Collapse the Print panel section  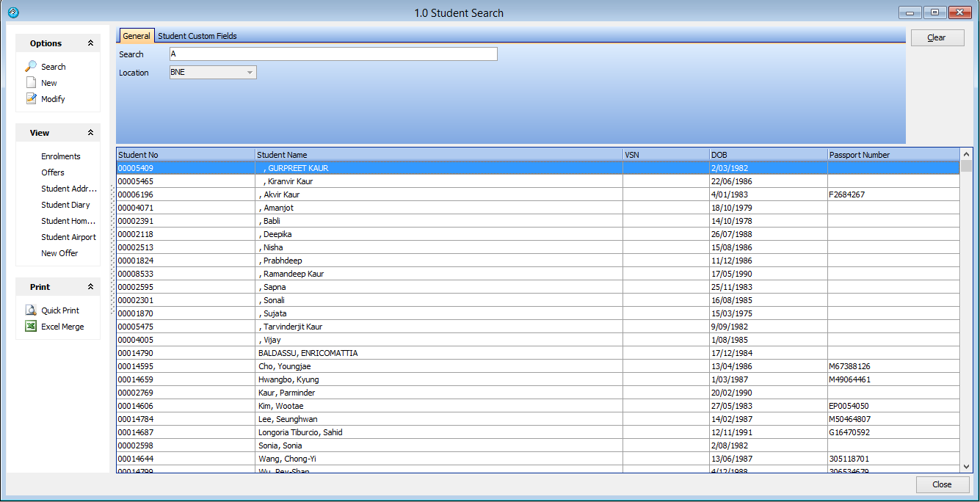coord(90,287)
